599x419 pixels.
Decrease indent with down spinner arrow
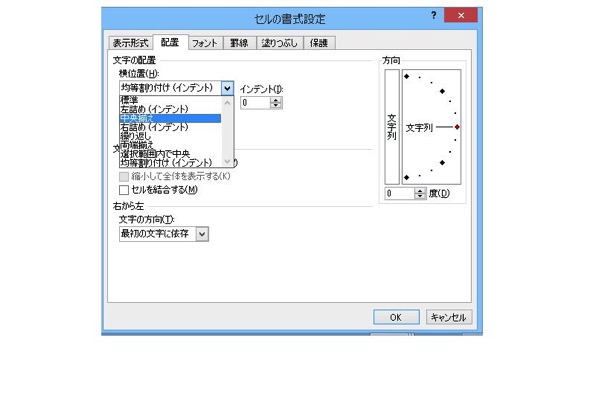(275, 105)
